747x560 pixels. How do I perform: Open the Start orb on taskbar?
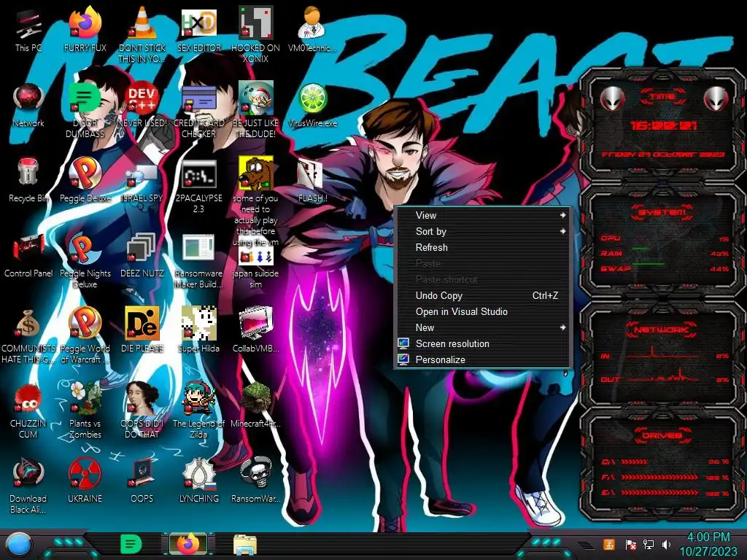click(18, 544)
